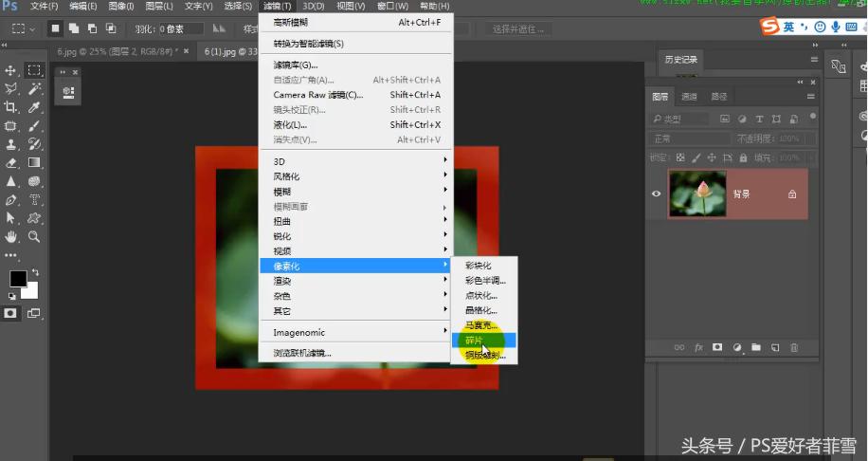This screenshot has height=461, width=868.
Task: Toggle lock image pixels brush icon
Action: tap(696, 157)
